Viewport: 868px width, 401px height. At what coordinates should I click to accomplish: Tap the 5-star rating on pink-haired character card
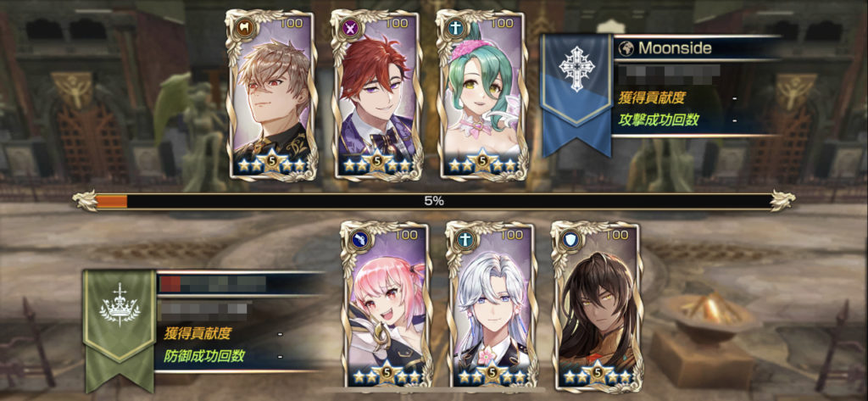pos(387,376)
